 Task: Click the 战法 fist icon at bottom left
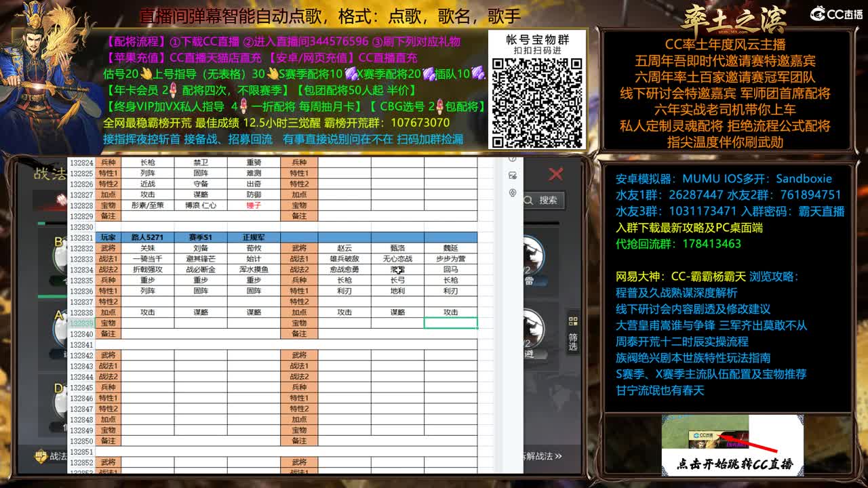tap(41, 456)
